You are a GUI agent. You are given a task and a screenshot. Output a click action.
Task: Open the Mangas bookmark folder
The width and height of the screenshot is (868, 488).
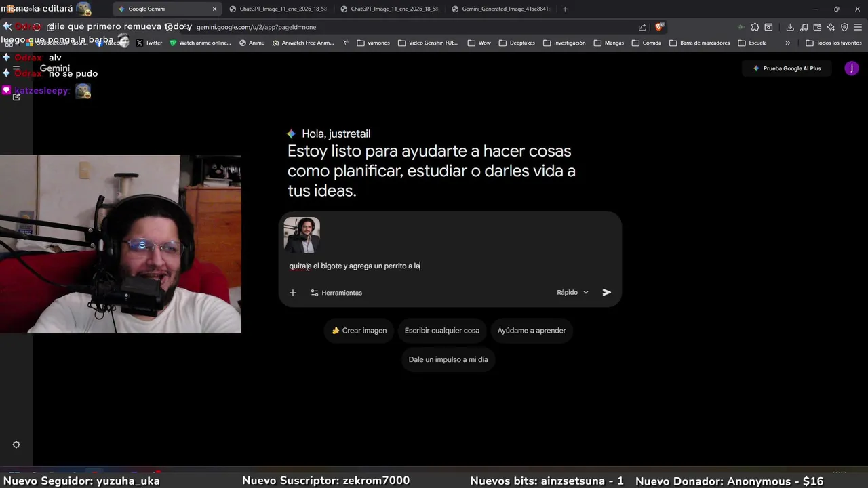pos(609,43)
